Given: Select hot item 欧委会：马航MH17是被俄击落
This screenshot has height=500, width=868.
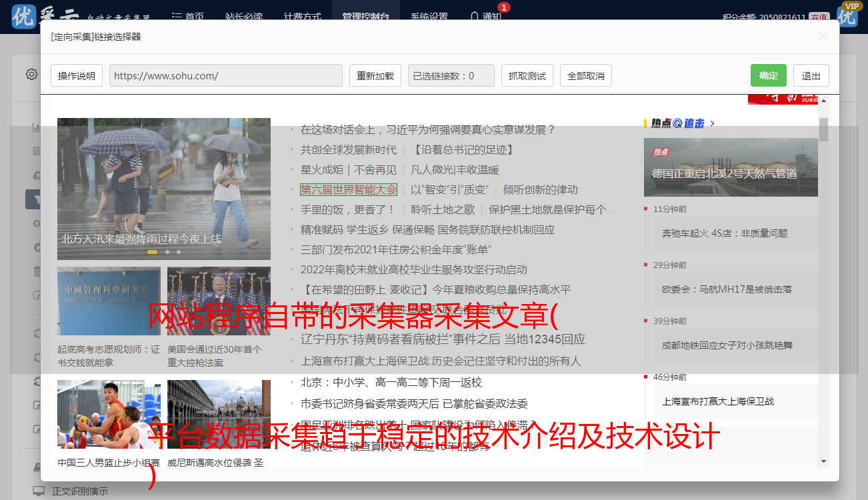Looking at the screenshot, I should (727, 289).
